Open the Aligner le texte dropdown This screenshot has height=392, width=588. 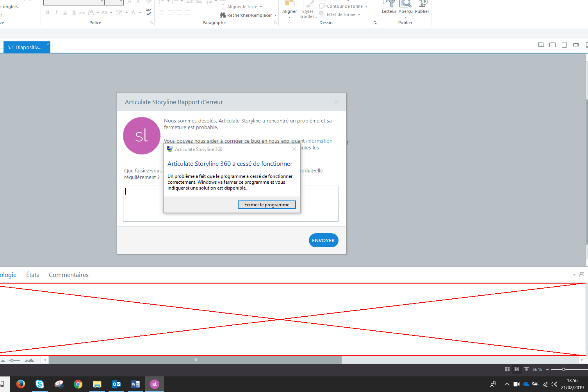[x=241, y=7]
